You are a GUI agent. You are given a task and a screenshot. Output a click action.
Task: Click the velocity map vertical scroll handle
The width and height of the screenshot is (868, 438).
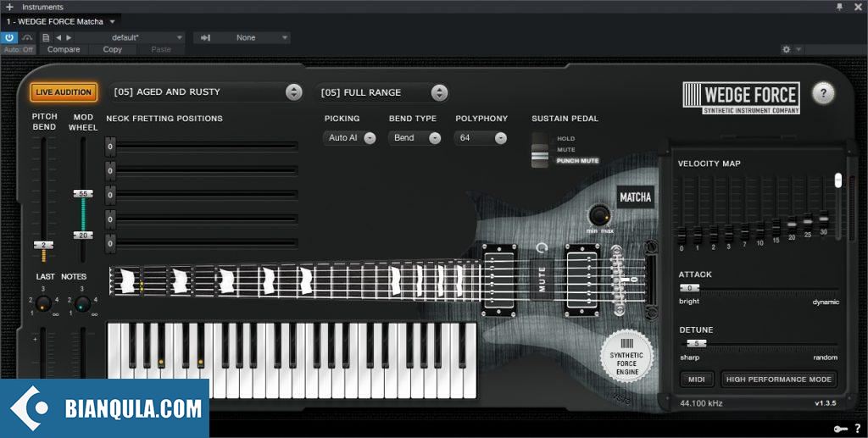(838, 180)
